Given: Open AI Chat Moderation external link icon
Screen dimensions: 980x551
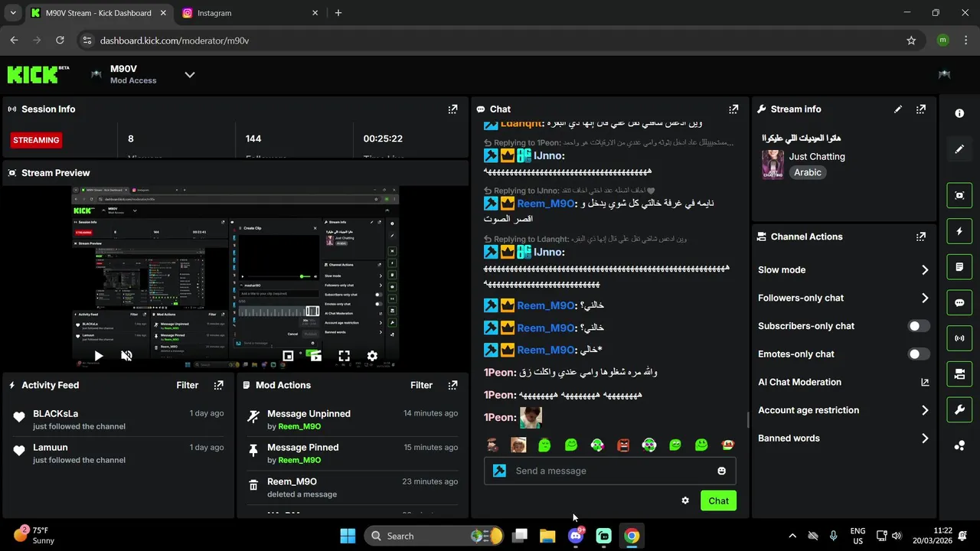Looking at the screenshot, I should (925, 382).
